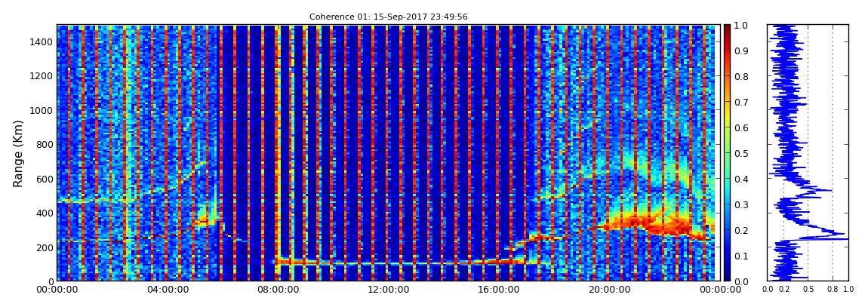868x307 pixels.
Task: Click the profile plot's 0.8 x-axis label
Action: 833,290
